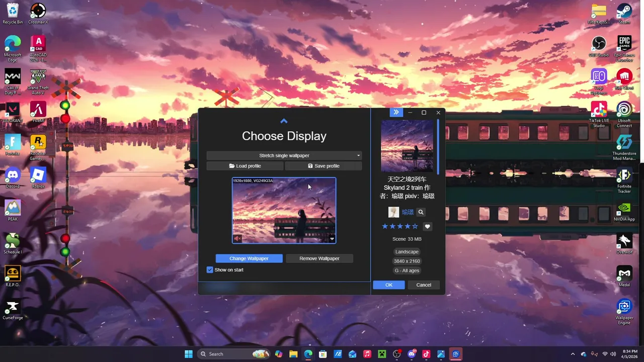This screenshot has width=644, height=362.
Task: Open the Stretch single wallpaper dropdown
Action: (284, 155)
